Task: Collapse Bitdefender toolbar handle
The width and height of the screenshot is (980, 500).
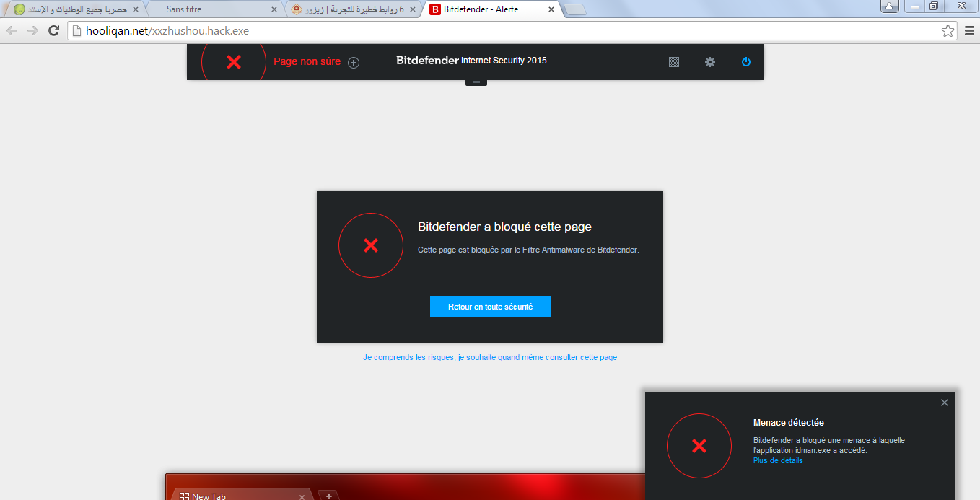Action: click(x=476, y=82)
